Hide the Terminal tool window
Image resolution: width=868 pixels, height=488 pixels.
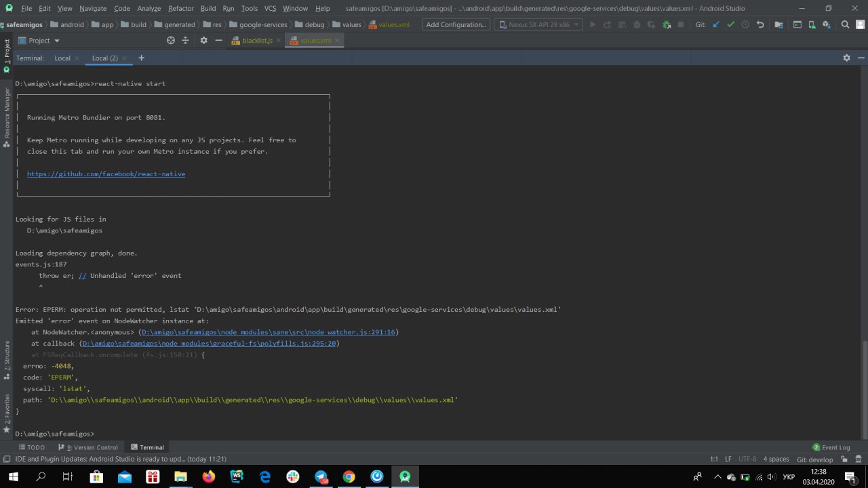click(860, 58)
